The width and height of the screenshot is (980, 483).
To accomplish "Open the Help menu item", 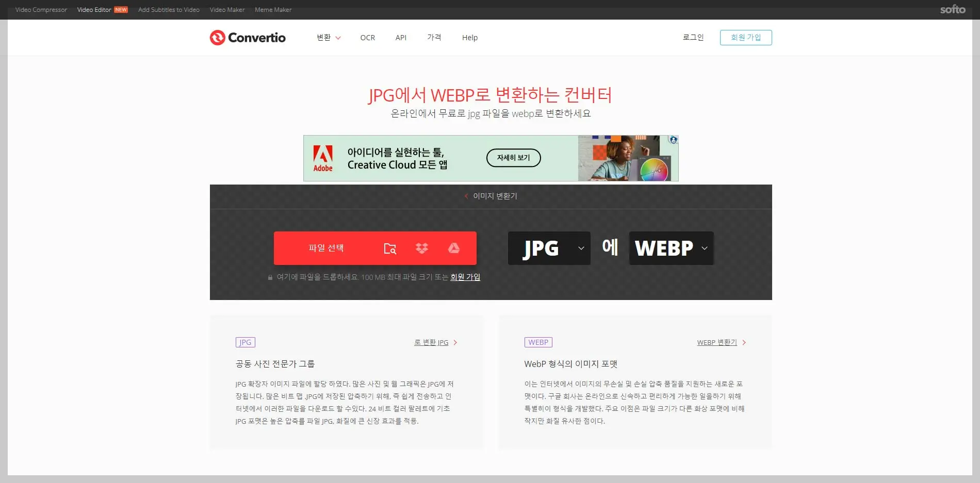I will tap(470, 38).
